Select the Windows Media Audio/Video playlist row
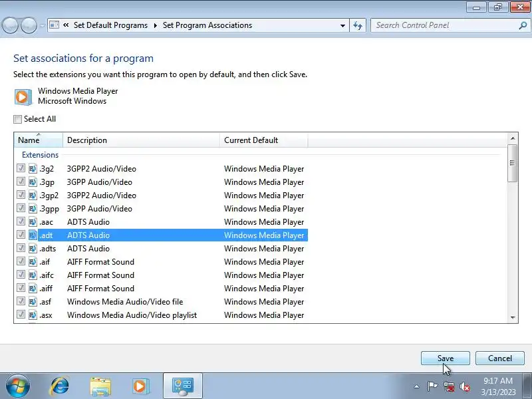The height and width of the screenshot is (399, 532). click(x=162, y=315)
